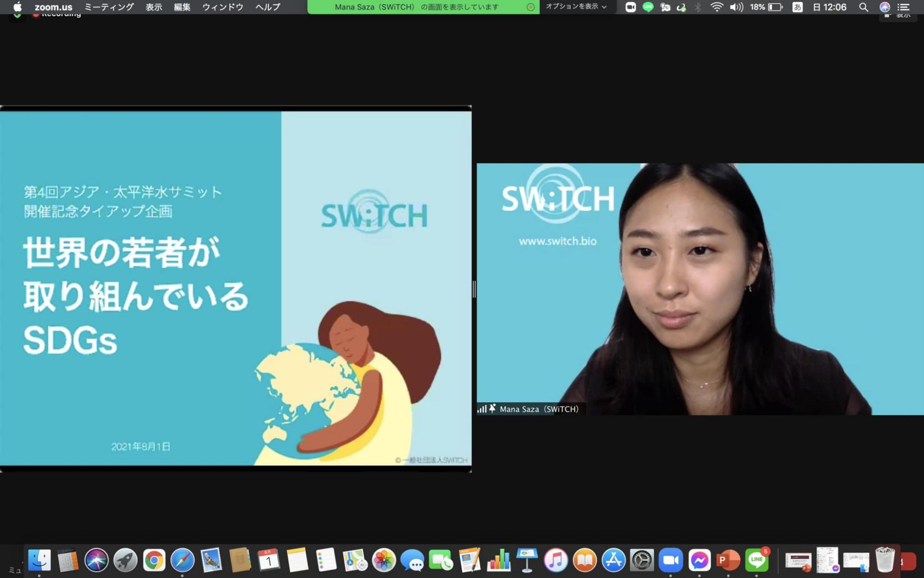This screenshot has height=578, width=924.
Task: Open Finder from the dock
Action: coord(39,560)
